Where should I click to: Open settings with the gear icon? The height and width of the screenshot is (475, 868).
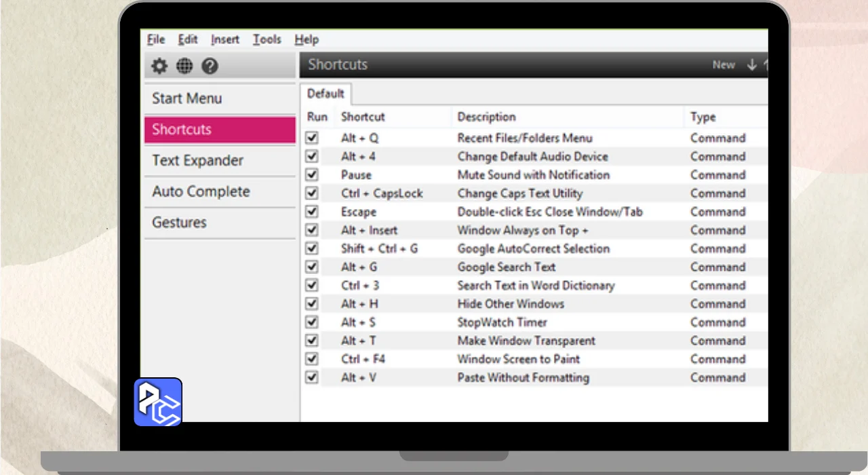tap(159, 66)
